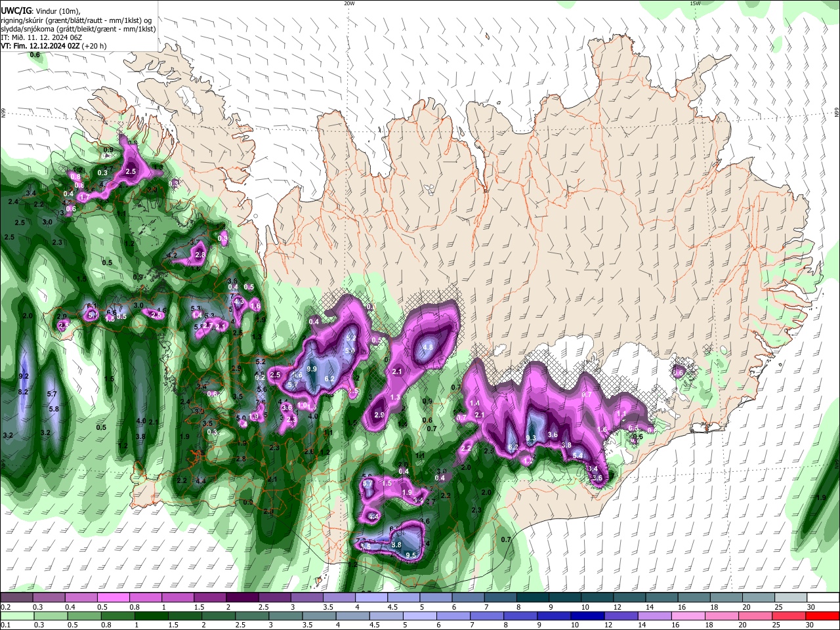This screenshot has height=630, width=840.
Task: Click the '9.3' value on the south coast
Action: [532, 438]
